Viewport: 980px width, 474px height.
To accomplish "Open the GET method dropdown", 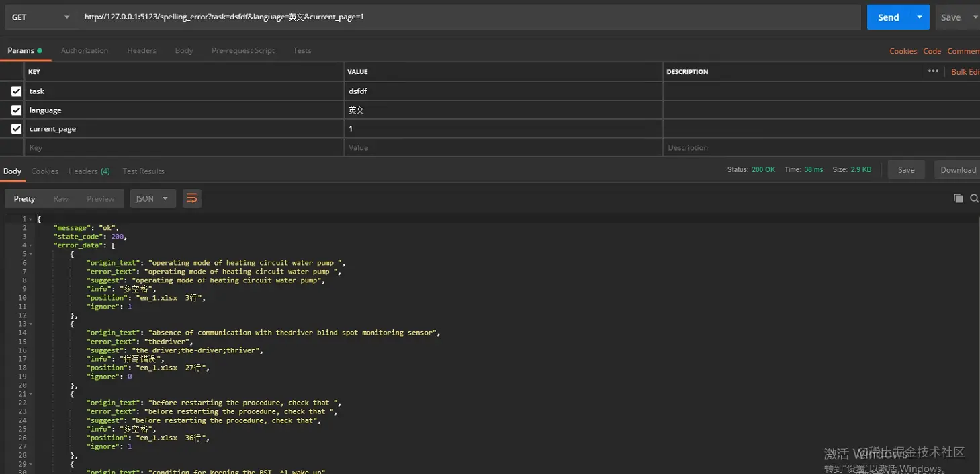I will 40,17.
